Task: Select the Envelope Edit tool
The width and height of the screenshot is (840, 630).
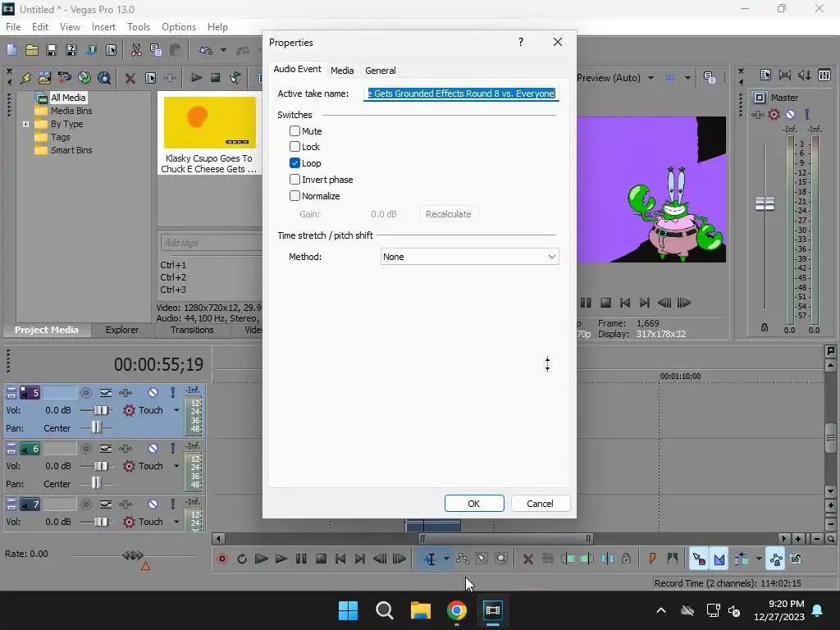Action: click(x=462, y=559)
